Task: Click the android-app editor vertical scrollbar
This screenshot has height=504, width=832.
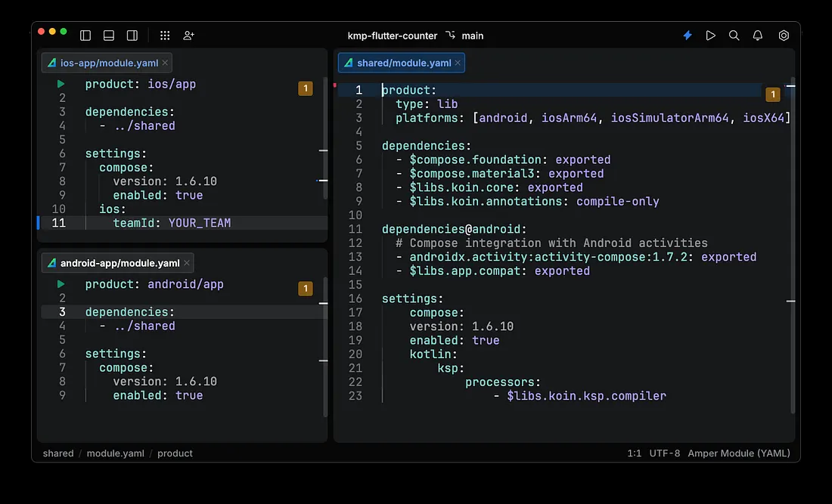Action: click(325, 347)
